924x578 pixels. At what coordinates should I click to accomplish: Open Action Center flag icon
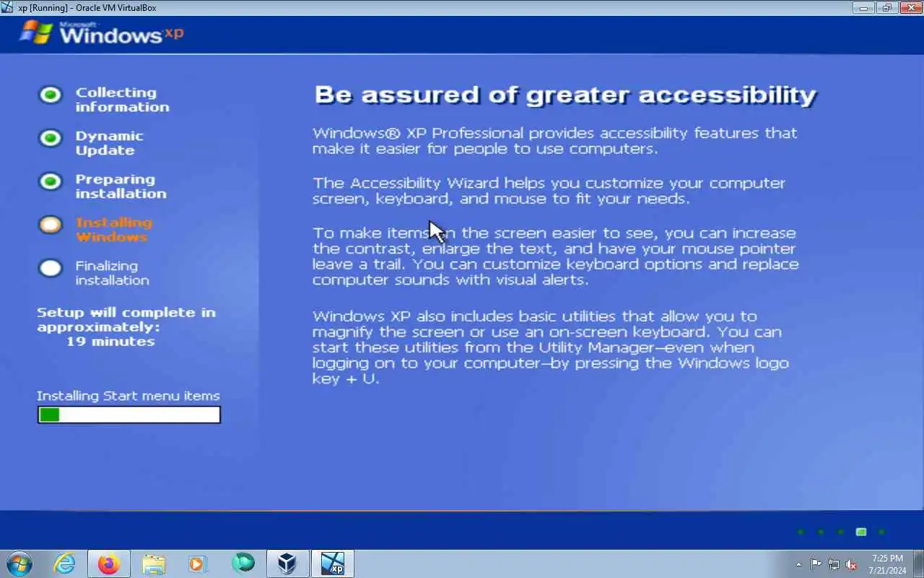[816, 564]
